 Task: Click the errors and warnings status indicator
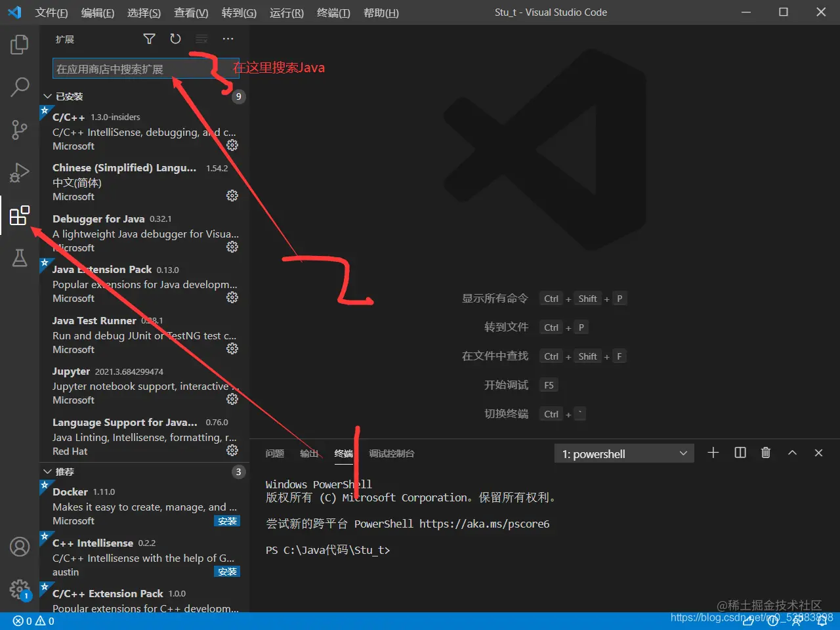(x=33, y=621)
